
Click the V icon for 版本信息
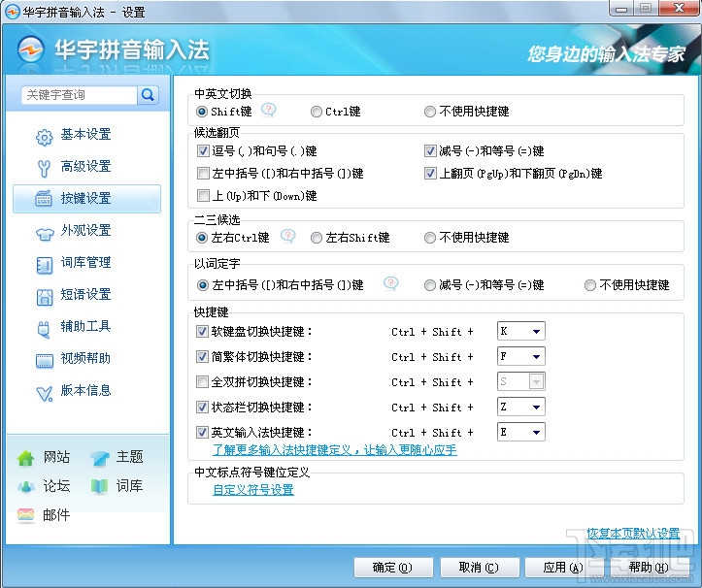coord(45,393)
